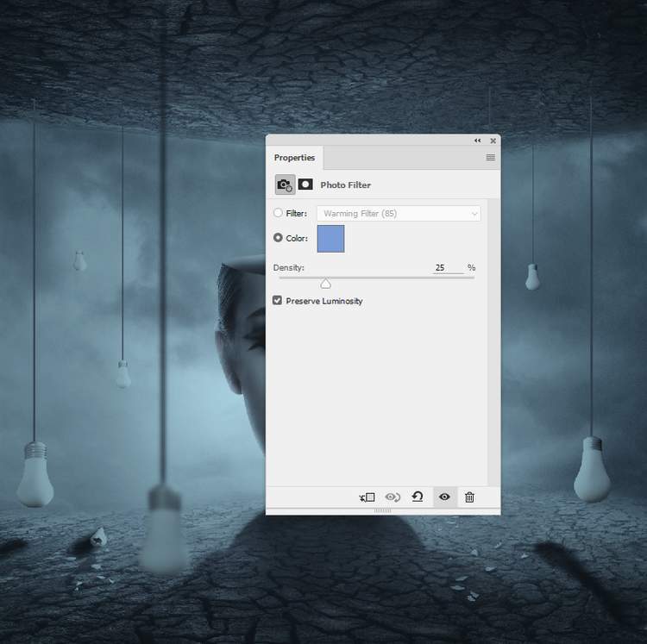Click the Density label
The width and height of the screenshot is (647, 644).
pyautogui.click(x=288, y=267)
